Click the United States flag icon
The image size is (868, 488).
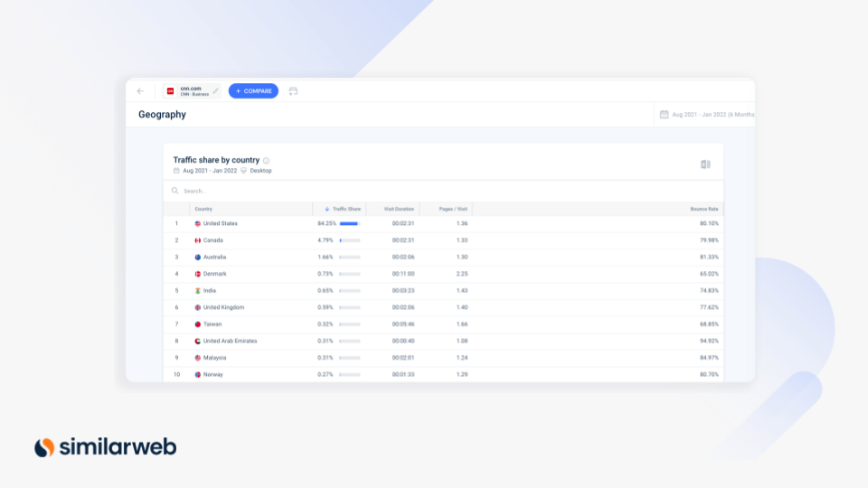[x=198, y=223]
